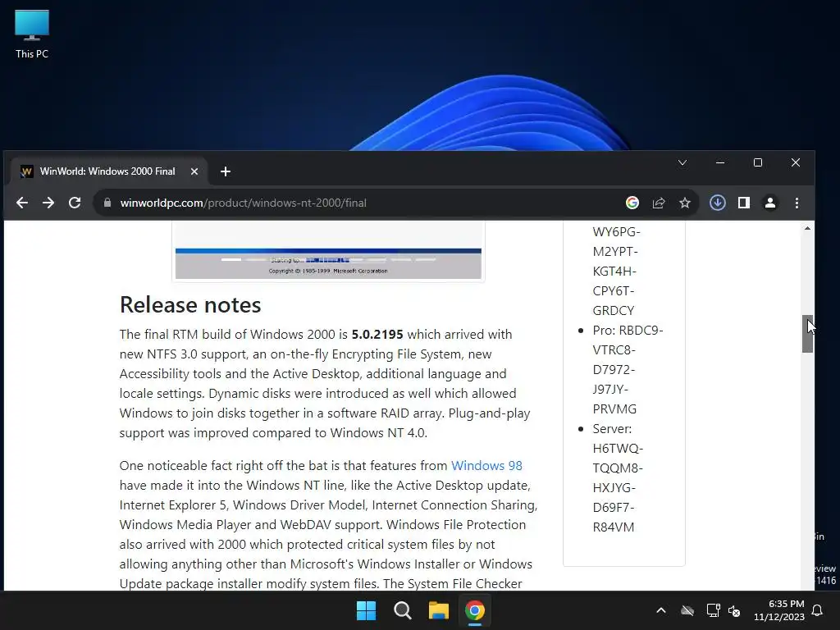Share this page from address bar
The width and height of the screenshot is (840, 630).
[x=659, y=203]
